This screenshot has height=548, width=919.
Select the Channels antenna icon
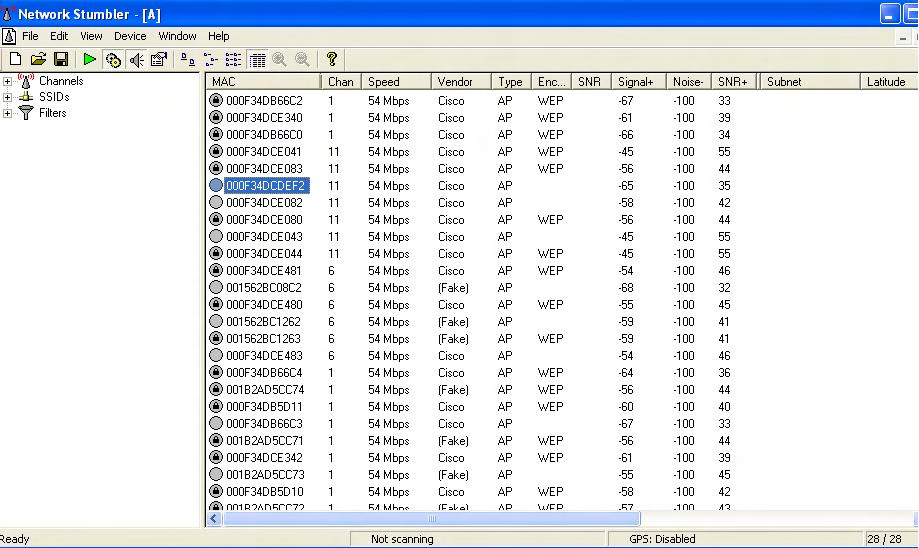(x=26, y=81)
